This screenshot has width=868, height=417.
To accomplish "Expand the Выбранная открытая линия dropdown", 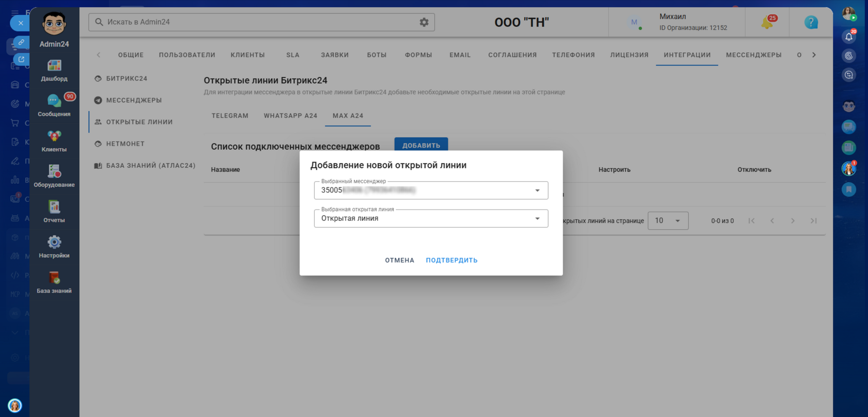I will pos(431,218).
